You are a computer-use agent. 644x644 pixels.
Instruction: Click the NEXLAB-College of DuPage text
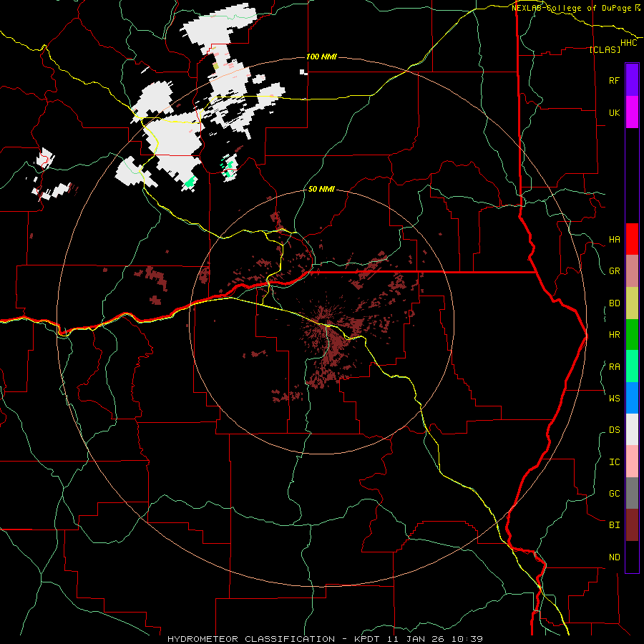[572, 8]
